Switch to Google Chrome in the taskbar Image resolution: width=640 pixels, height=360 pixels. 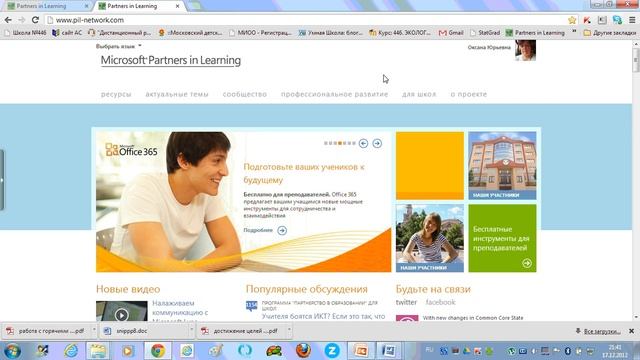[158, 351]
